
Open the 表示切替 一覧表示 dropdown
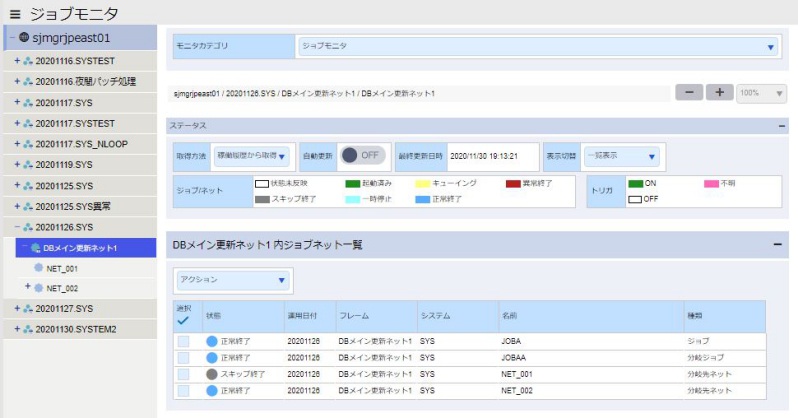tap(621, 156)
